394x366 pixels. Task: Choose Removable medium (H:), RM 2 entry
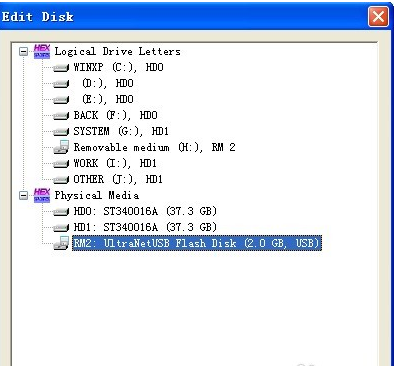154,147
